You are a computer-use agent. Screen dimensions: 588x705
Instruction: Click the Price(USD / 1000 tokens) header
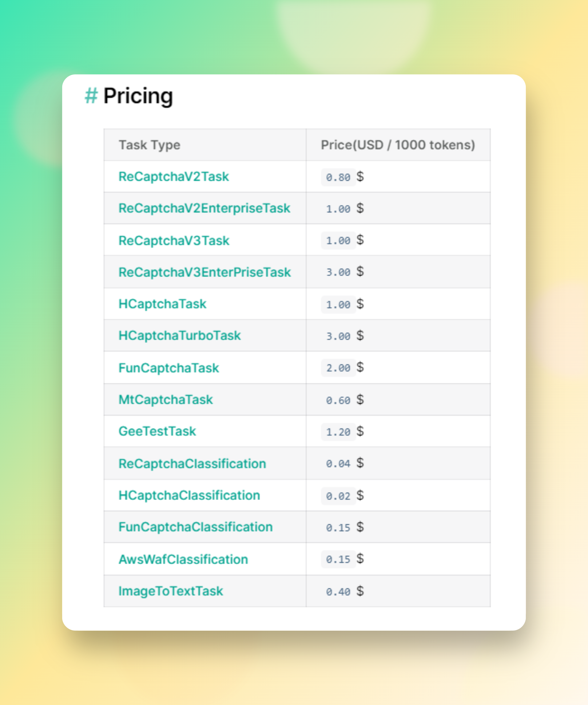point(398,145)
